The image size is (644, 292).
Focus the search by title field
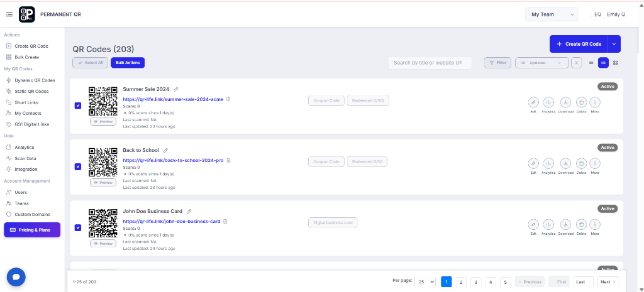coord(430,63)
